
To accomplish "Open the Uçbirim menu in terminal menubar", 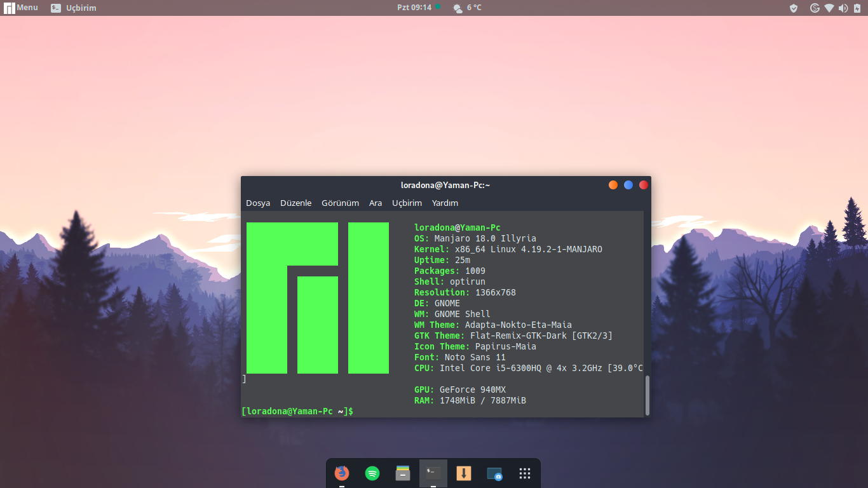I will (x=407, y=203).
